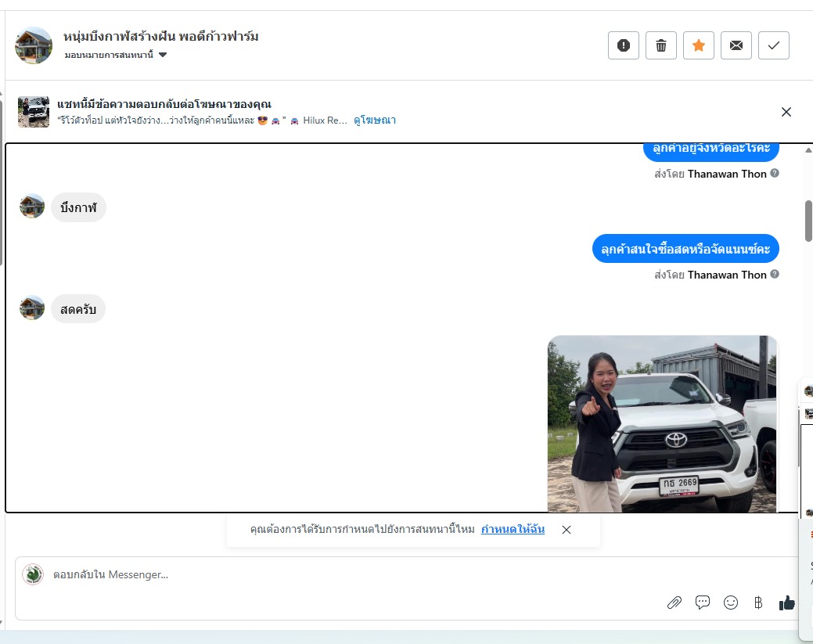Click the sender avatar next to สดครับ
This screenshot has width=813, height=644.
click(32, 308)
